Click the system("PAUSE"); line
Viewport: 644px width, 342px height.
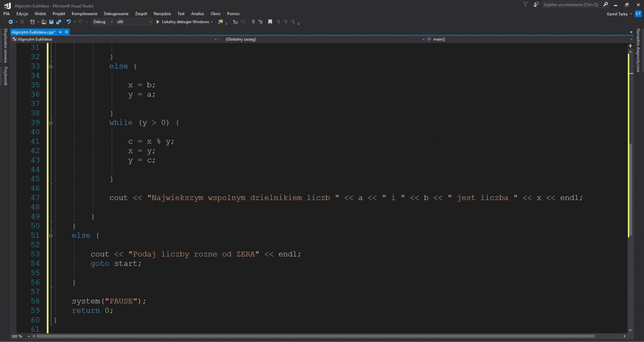click(109, 301)
